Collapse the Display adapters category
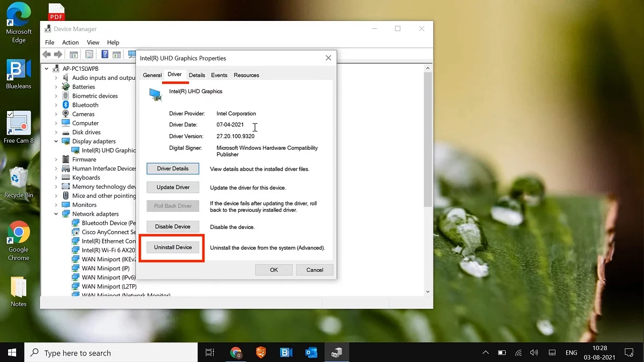 pyautogui.click(x=56, y=142)
